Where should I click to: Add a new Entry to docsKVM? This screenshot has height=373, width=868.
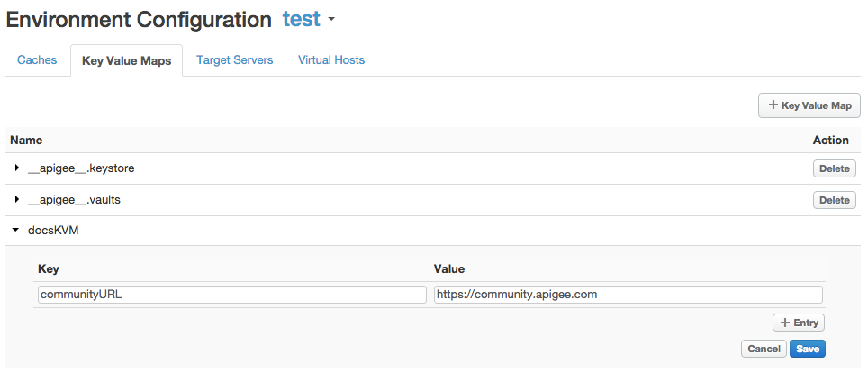pyautogui.click(x=798, y=323)
